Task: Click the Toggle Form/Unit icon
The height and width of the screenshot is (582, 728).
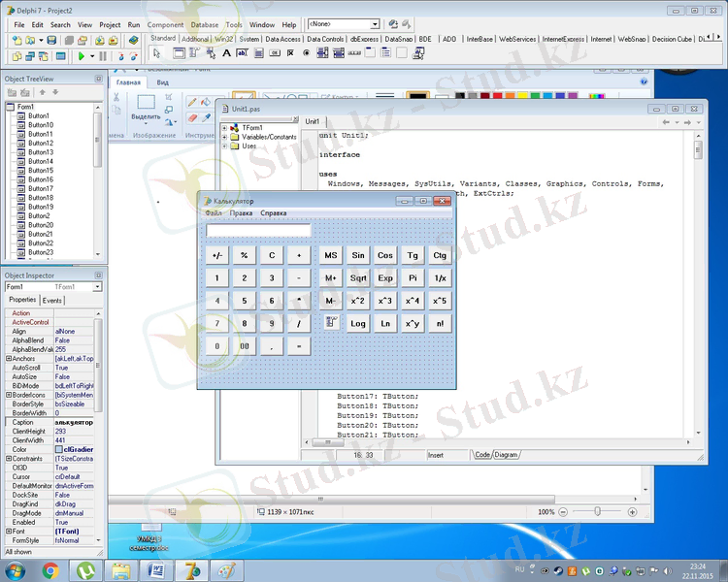Action: 43,56
